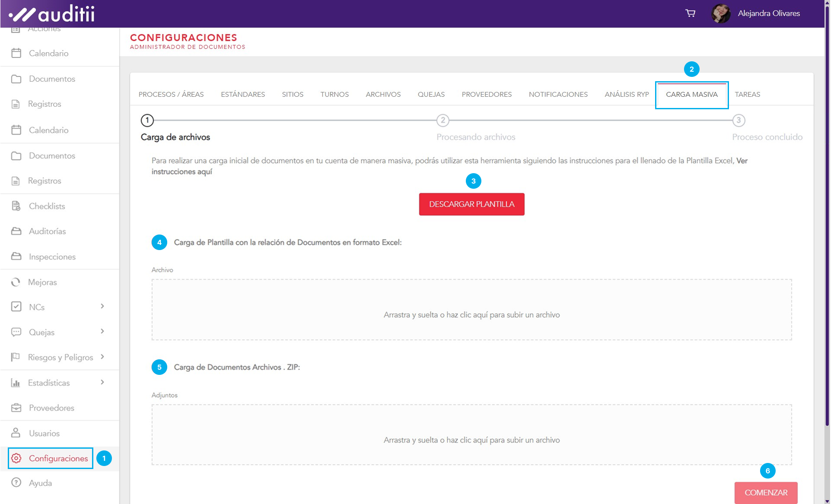Expand the Estadísticas submenu chevron

(102, 382)
